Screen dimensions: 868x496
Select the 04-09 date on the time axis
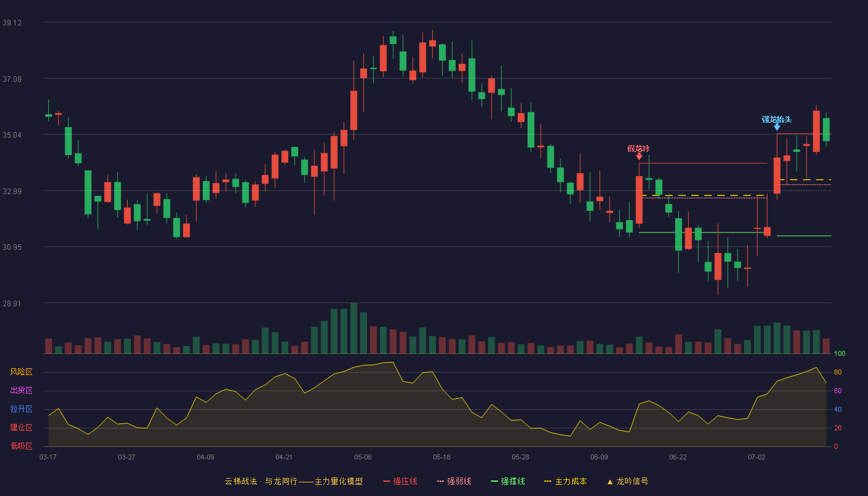coord(205,457)
